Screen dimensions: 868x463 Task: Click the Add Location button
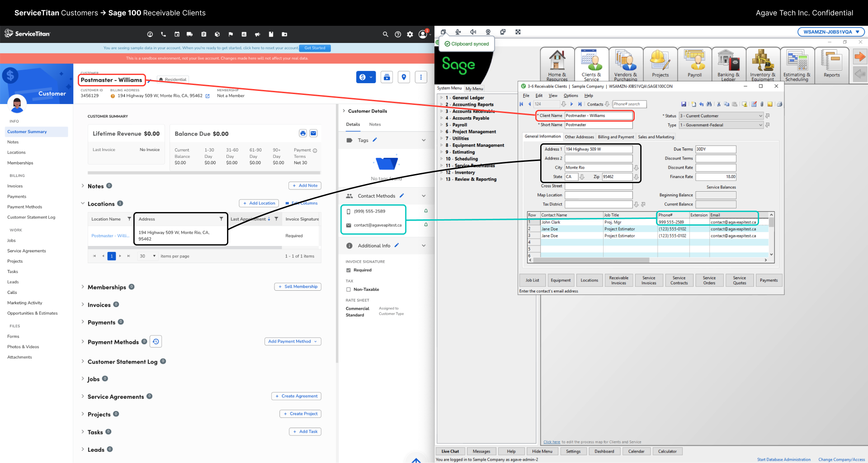[259, 203]
